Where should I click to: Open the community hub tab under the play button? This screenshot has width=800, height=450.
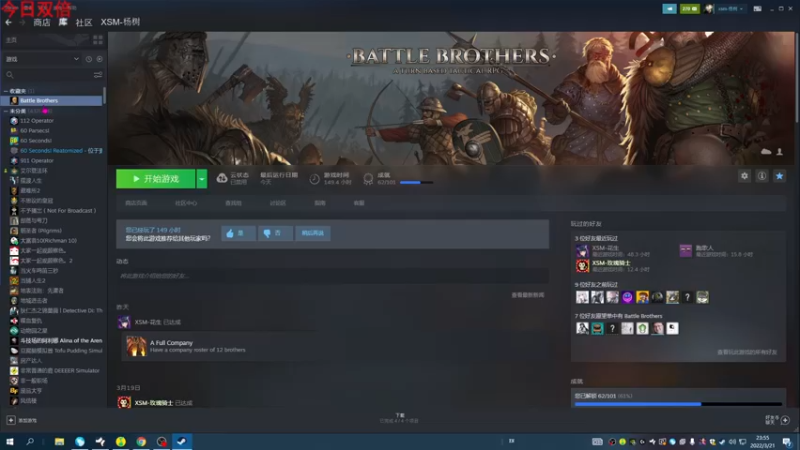coord(186,203)
